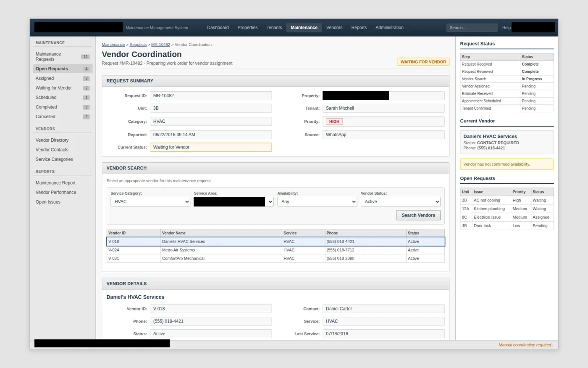
Task: Open Vendors in the top navigation
Action: tap(334, 27)
